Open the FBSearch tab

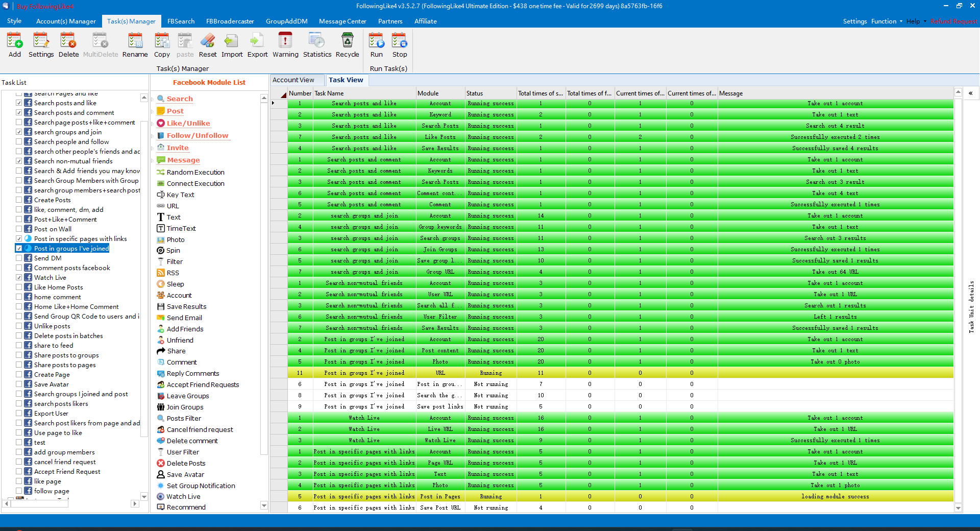pos(181,21)
